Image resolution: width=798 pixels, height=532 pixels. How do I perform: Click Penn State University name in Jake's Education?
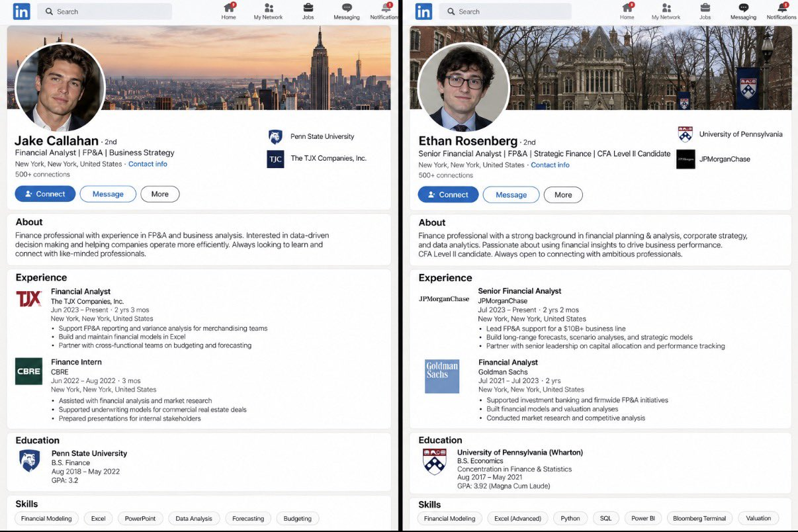coord(89,453)
